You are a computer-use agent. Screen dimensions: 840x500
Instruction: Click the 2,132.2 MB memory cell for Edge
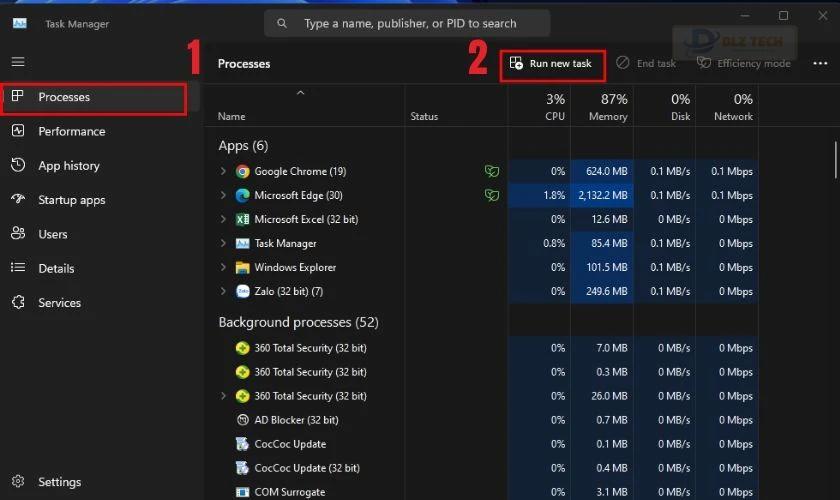(603, 196)
